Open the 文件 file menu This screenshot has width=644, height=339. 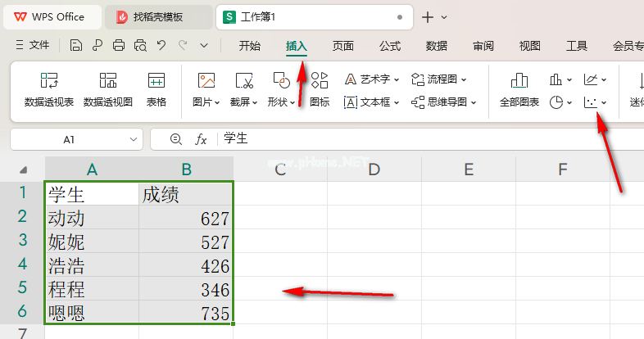tap(33, 45)
